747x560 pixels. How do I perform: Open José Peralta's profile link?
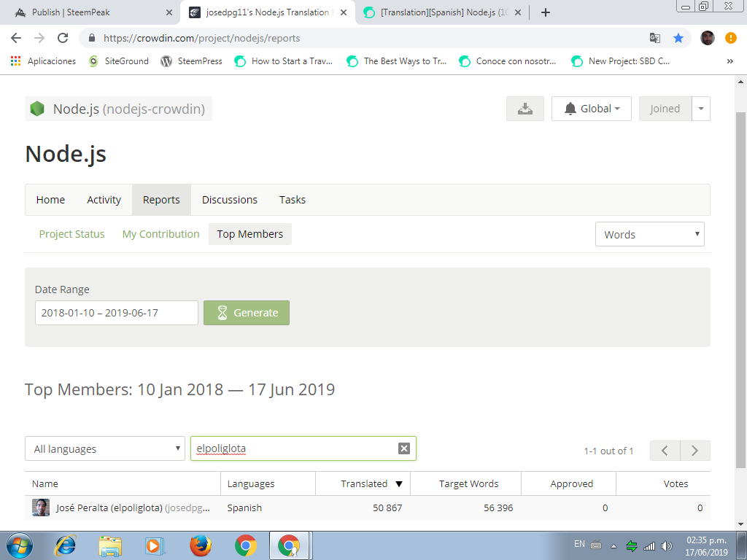pyautogui.click(x=131, y=507)
